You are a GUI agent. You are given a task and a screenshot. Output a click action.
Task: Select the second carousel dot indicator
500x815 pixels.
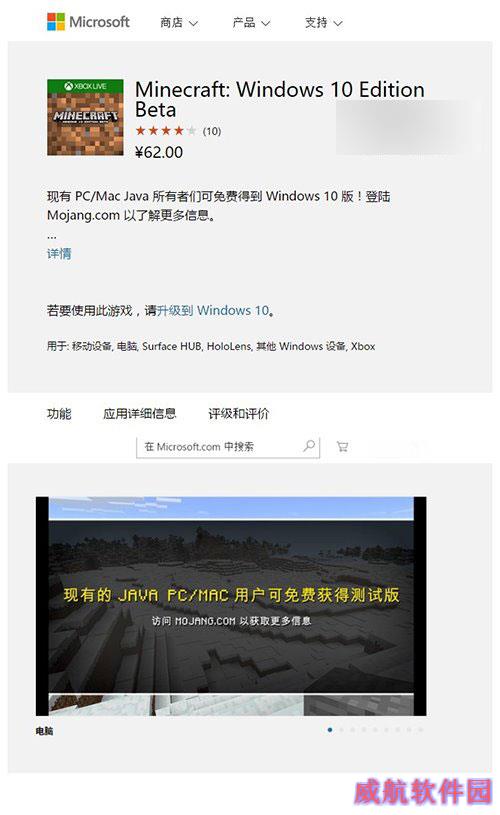pos(341,730)
